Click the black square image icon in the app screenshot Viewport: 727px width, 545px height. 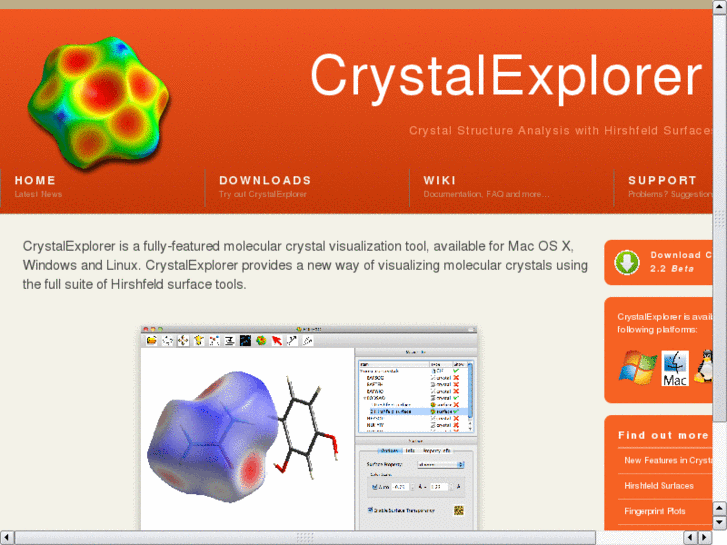[x=245, y=341]
